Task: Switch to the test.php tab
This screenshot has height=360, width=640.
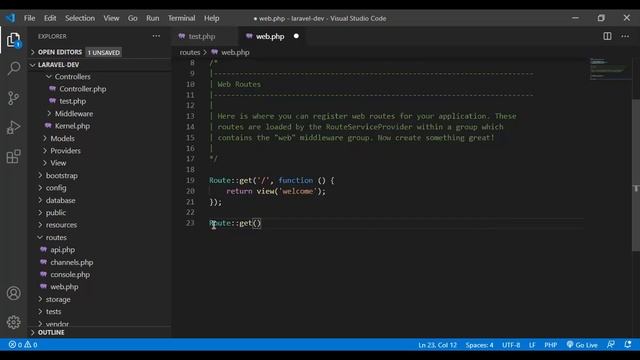Action: pyautogui.click(x=202, y=36)
